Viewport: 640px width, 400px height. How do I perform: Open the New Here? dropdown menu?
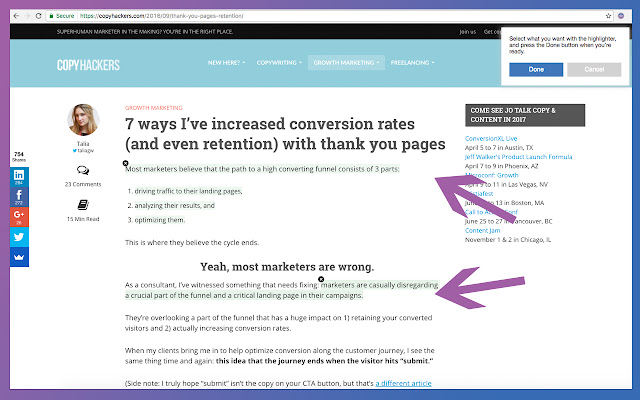(x=227, y=62)
